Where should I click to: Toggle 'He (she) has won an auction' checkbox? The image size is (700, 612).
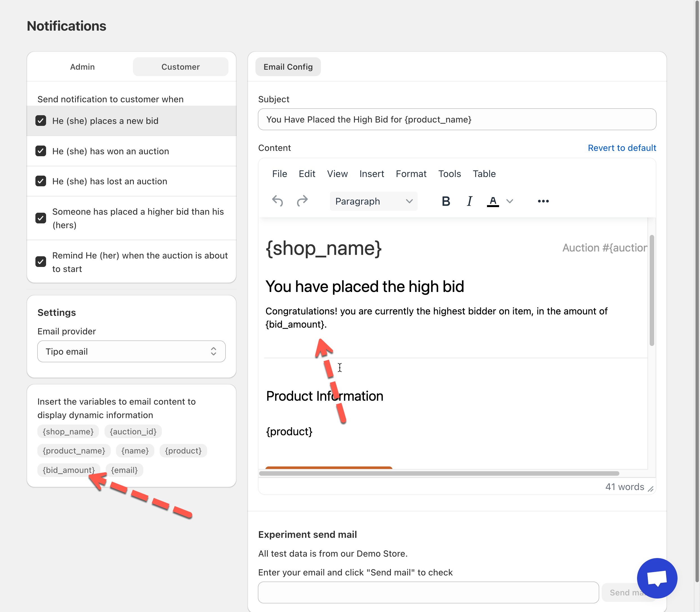(41, 151)
